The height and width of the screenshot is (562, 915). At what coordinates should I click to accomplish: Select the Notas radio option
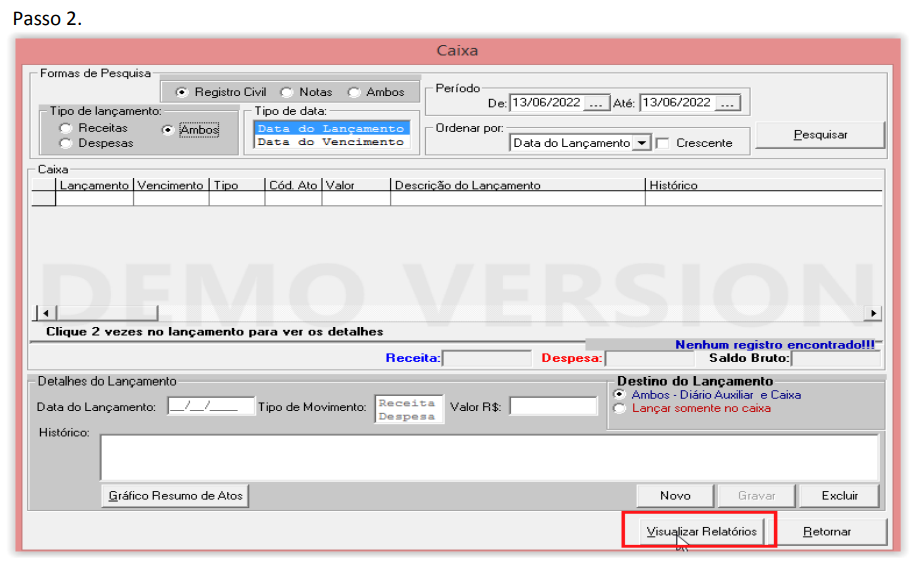286,92
